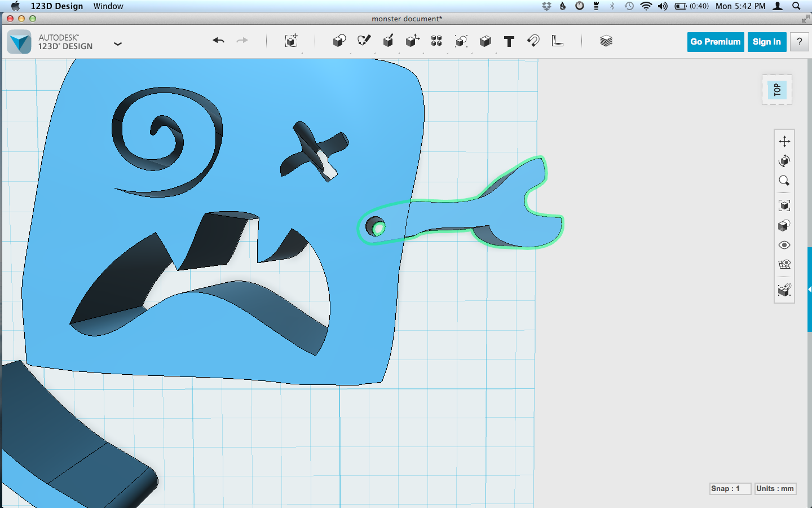This screenshot has width=812, height=508.
Task: Toggle full screen window arrows icon
Action: pos(805,19)
